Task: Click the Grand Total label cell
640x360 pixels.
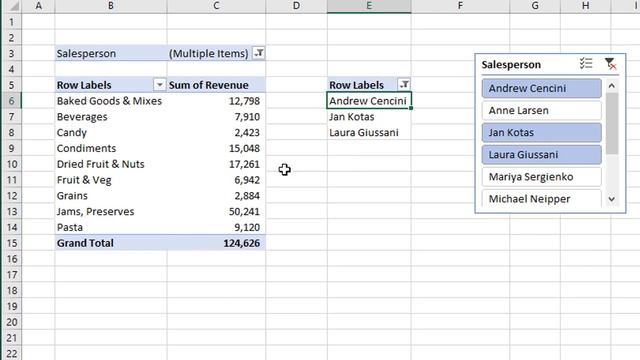Action: coord(111,243)
